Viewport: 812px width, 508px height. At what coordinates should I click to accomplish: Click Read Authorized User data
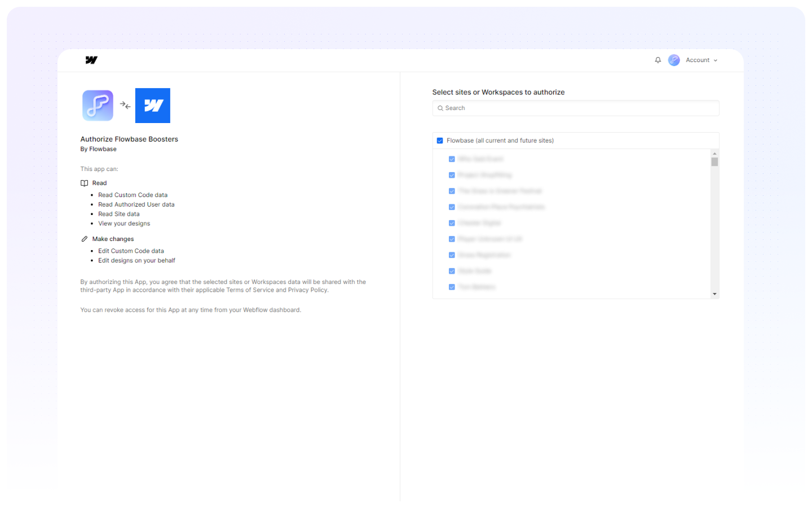click(x=136, y=204)
